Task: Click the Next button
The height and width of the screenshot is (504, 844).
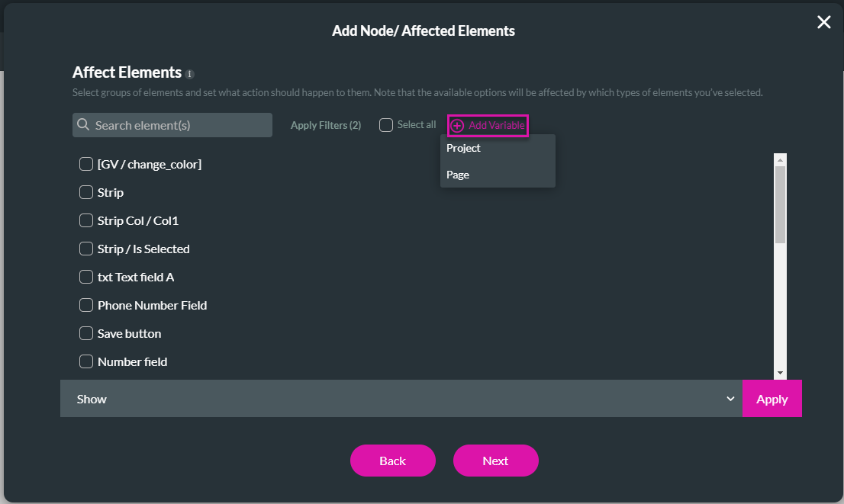Action: pos(495,461)
